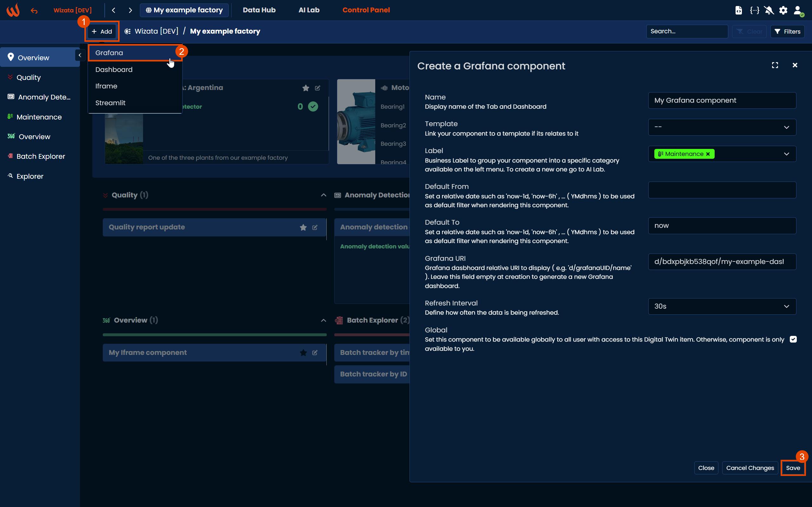812x507 pixels.
Task: Switch to the AI Lab tab
Action: click(309, 10)
